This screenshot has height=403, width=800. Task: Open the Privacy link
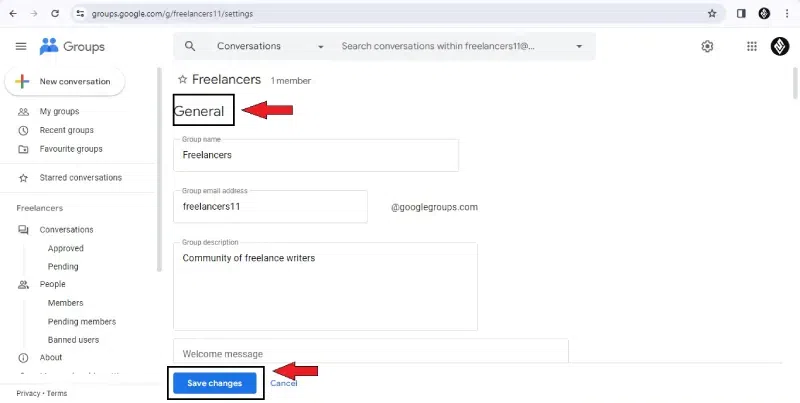coord(28,393)
